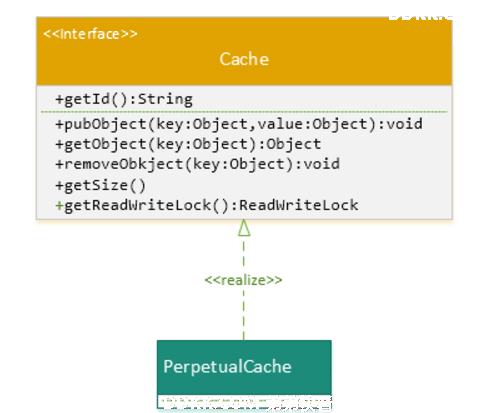
Task: Select the +getSize() method text
Action: 100,186
